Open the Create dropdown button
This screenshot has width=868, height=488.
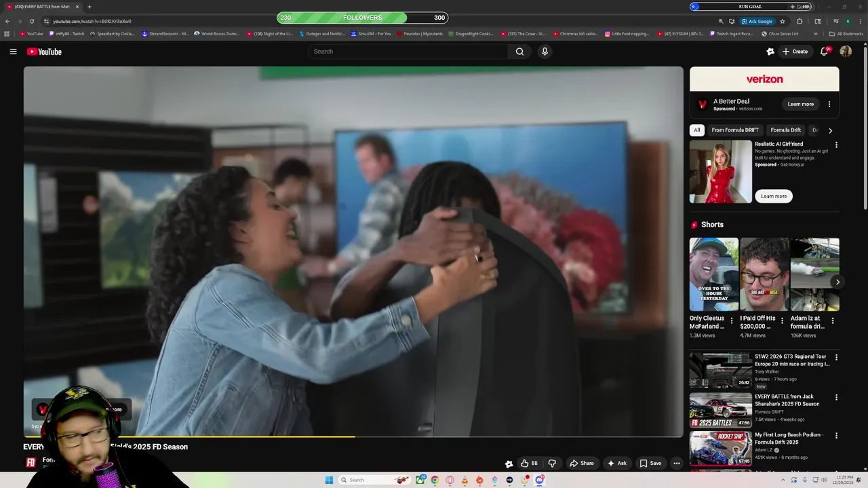795,52
